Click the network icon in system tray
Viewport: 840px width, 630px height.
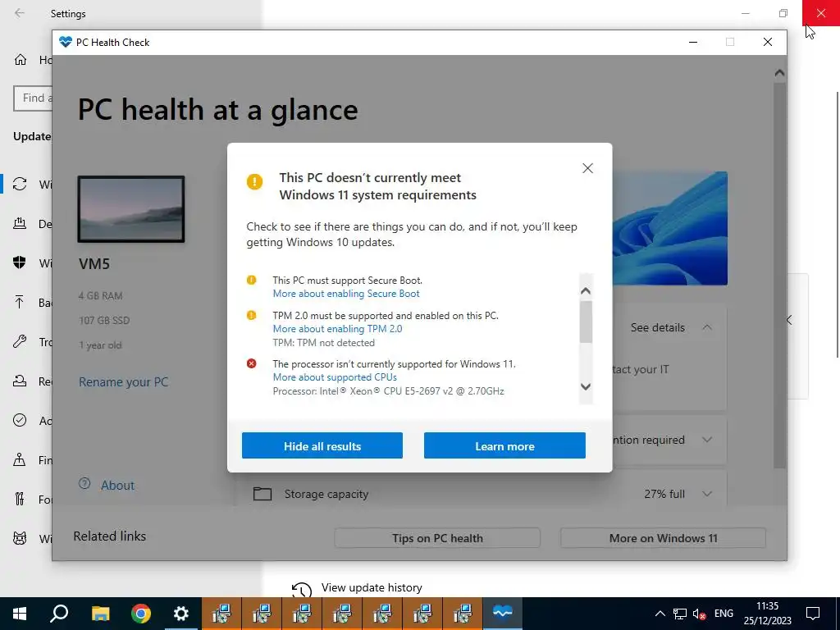680,614
